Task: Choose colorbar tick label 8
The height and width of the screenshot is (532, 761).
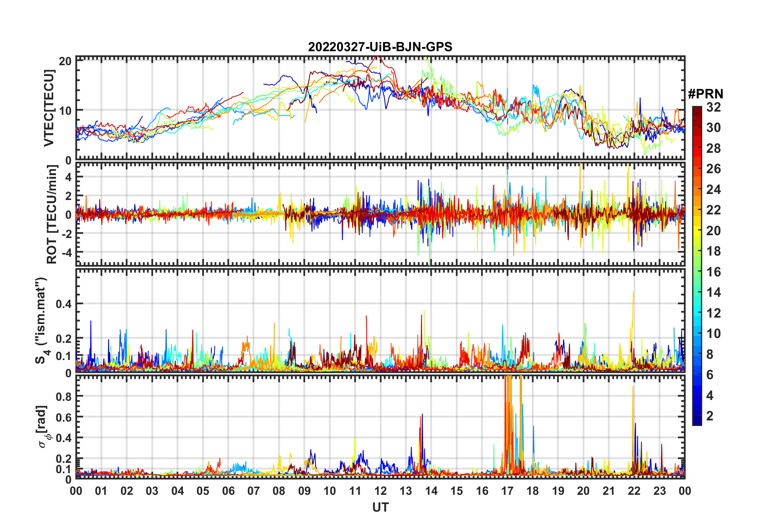Action: click(x=710, y=354)
